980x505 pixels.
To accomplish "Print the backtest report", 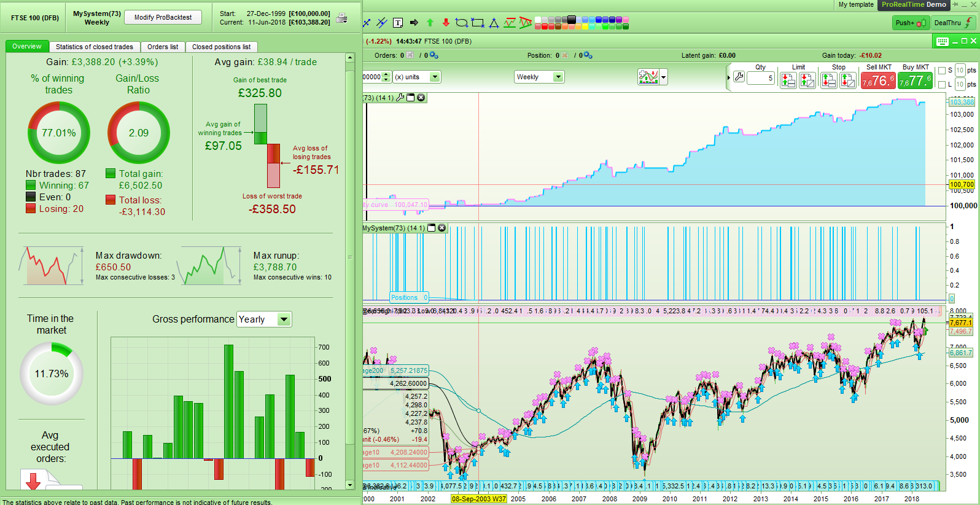I will click(342, 18).
